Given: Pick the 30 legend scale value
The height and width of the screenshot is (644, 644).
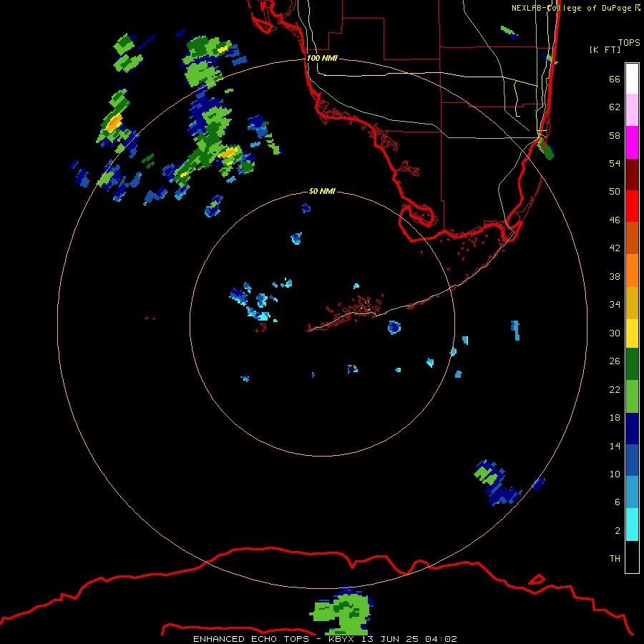Looking at the screenshot, I should click(615, 333).
